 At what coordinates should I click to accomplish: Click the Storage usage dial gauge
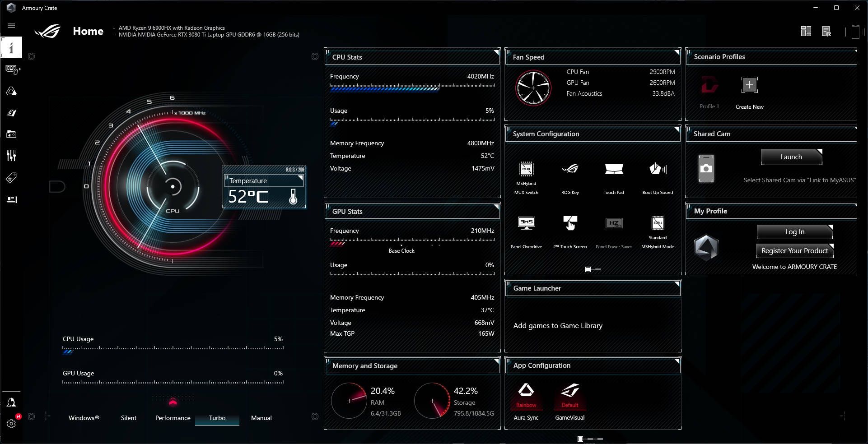[432, 401]
